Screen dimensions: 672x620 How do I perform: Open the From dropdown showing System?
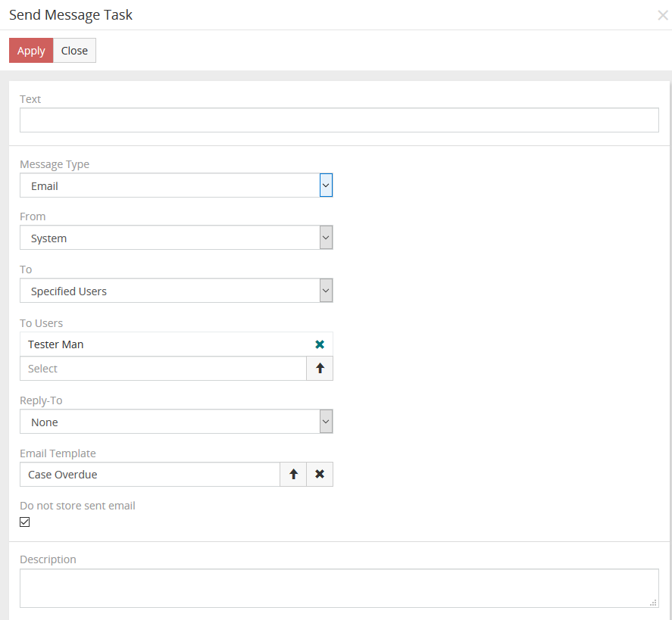326,238
